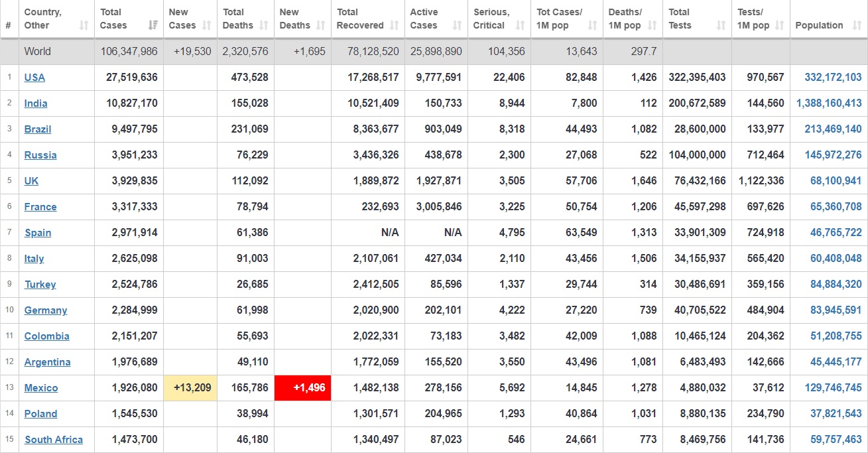868x453 pixels.
Task: Click Germany's population figure link
Action: pyautogui.click(x=836, y=310)
